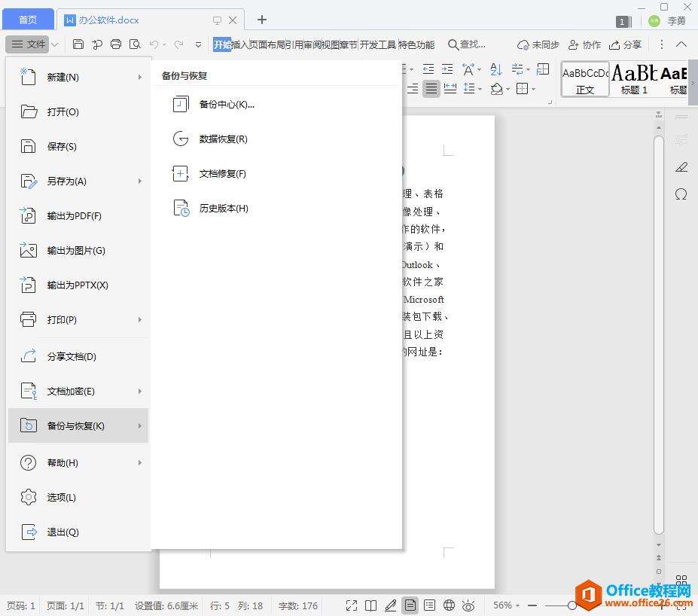
Task: Enable reading layout book view
Action: 370,605
